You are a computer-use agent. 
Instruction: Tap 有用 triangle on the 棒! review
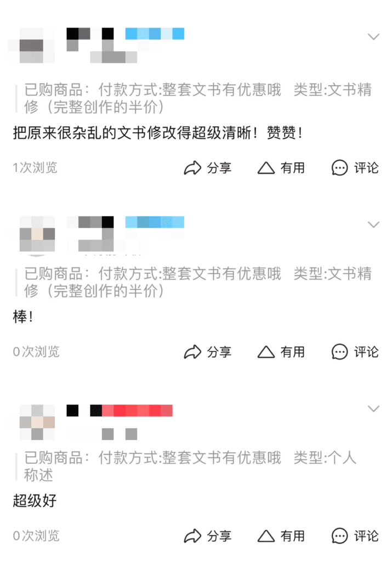266,352
